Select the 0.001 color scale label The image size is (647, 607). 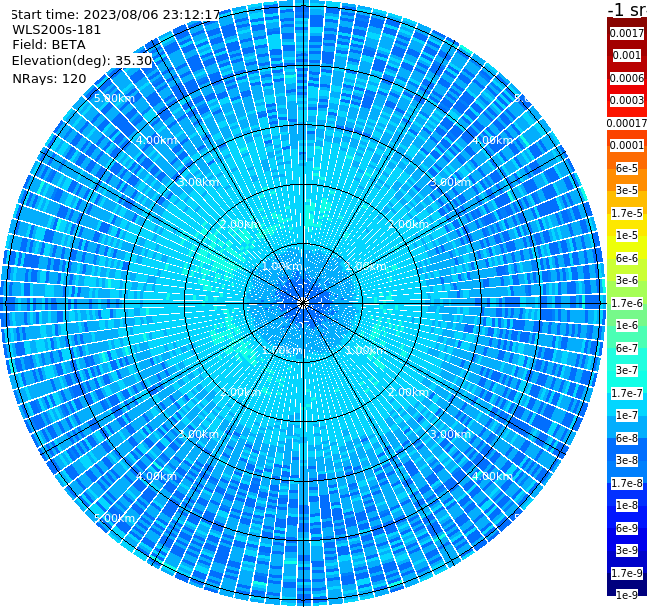point(627,56)
